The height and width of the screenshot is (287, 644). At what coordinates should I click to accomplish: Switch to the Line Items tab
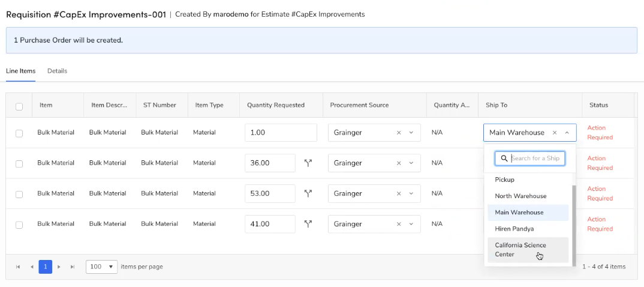(20, 71)
